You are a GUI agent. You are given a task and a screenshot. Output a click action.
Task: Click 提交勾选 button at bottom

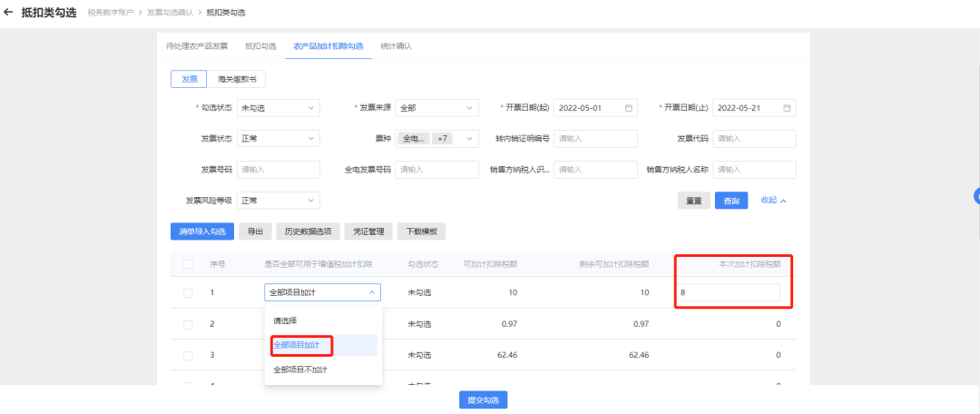483,400
